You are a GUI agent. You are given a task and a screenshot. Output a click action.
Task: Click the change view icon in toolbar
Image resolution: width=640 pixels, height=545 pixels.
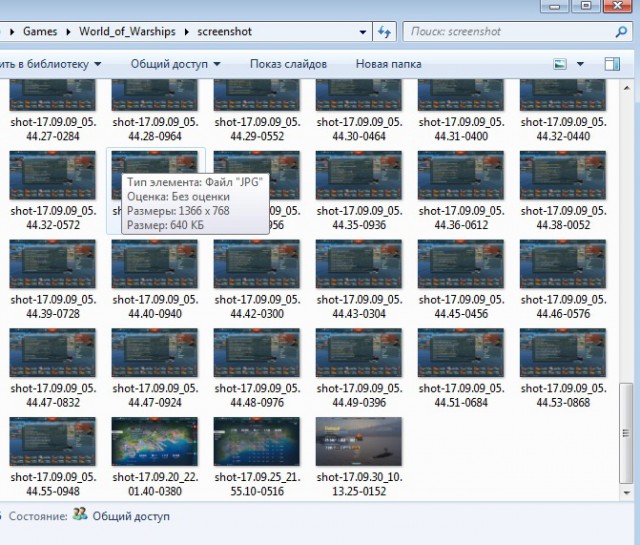(560, 64)
